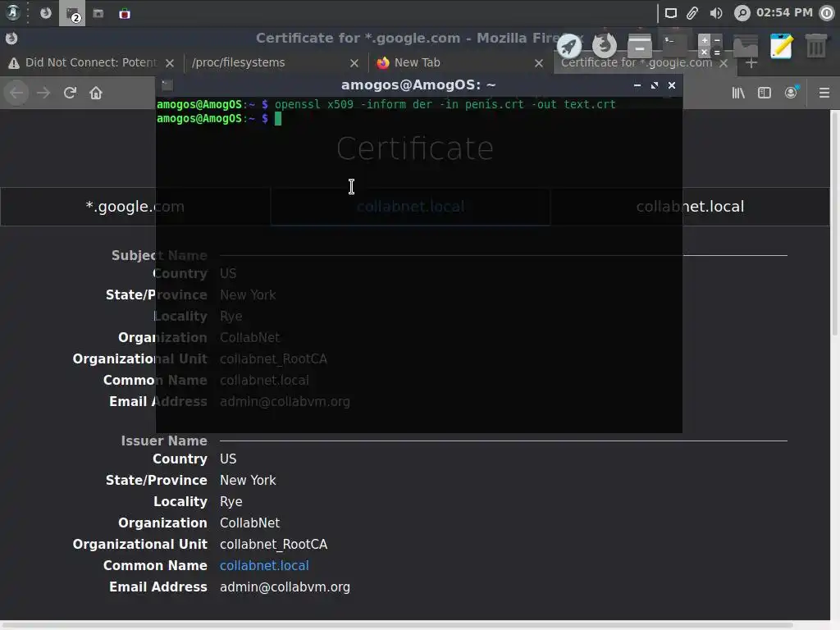Click the issuer Locality value Rye
Viewport: 840px width, 630px height.
pyautogui.click(x=231, y=501)
